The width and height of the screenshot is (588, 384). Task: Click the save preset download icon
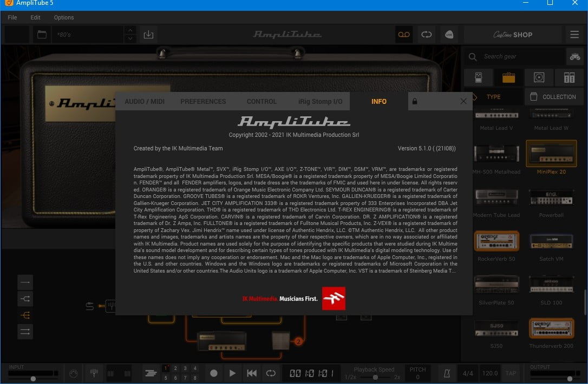point(148,35)
